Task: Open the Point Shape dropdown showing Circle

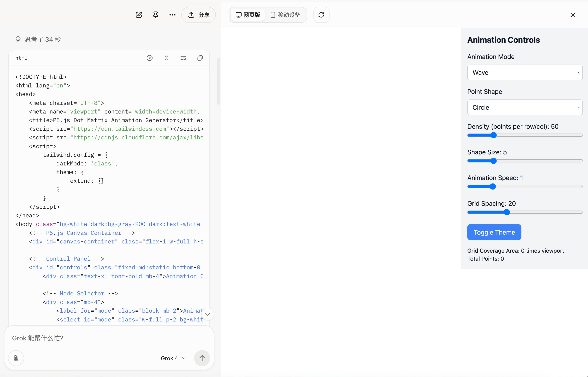Action: coord(525,107)
